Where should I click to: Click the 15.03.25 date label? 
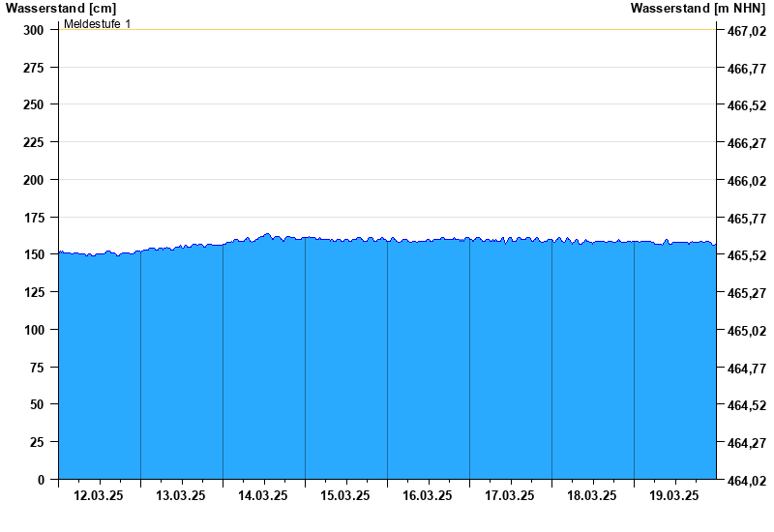point(345,495)
